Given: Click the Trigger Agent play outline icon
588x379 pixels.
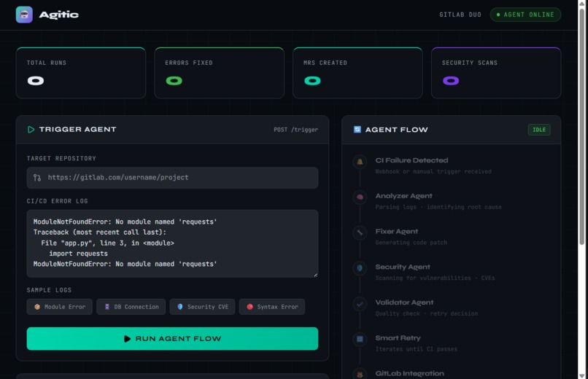Looking at the screenshot, I should coord(31,129).
